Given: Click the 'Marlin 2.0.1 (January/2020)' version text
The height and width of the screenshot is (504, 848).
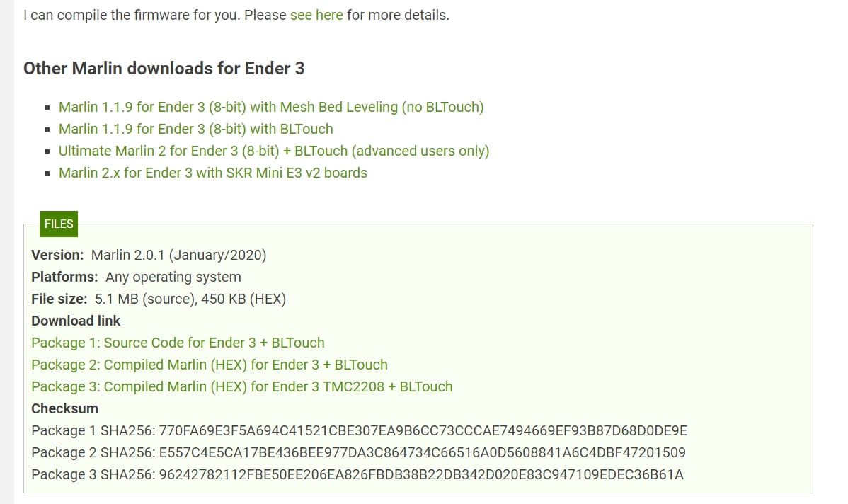Looking at the screenshot, I should pos(178,256).
